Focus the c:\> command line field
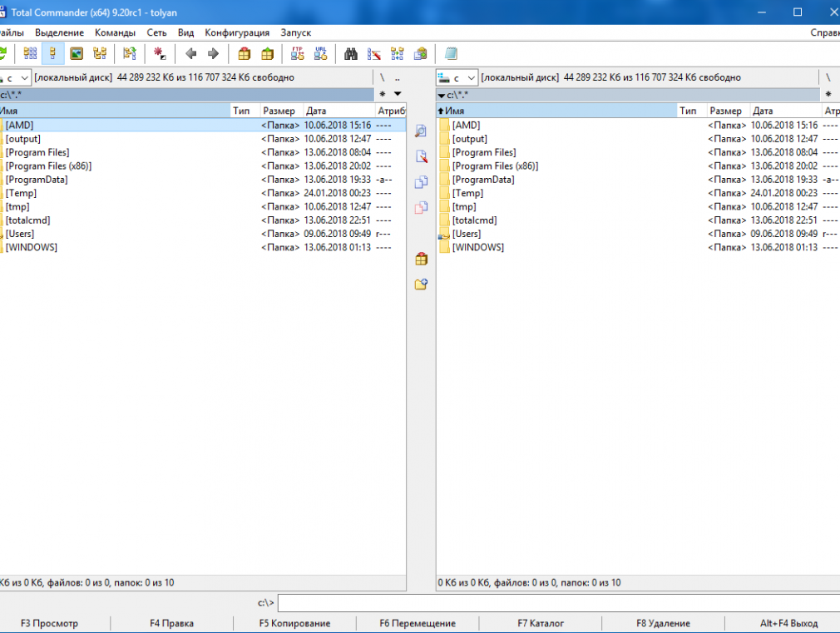The image size is (840, 633). click(559, 603)
